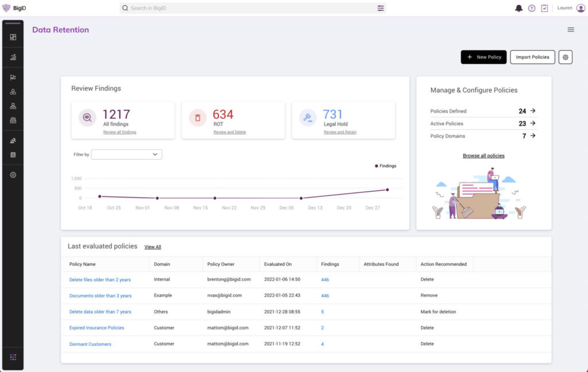Click the gear button beside Import Policies
Screen dimensions: 588x372
pos(565,57)
